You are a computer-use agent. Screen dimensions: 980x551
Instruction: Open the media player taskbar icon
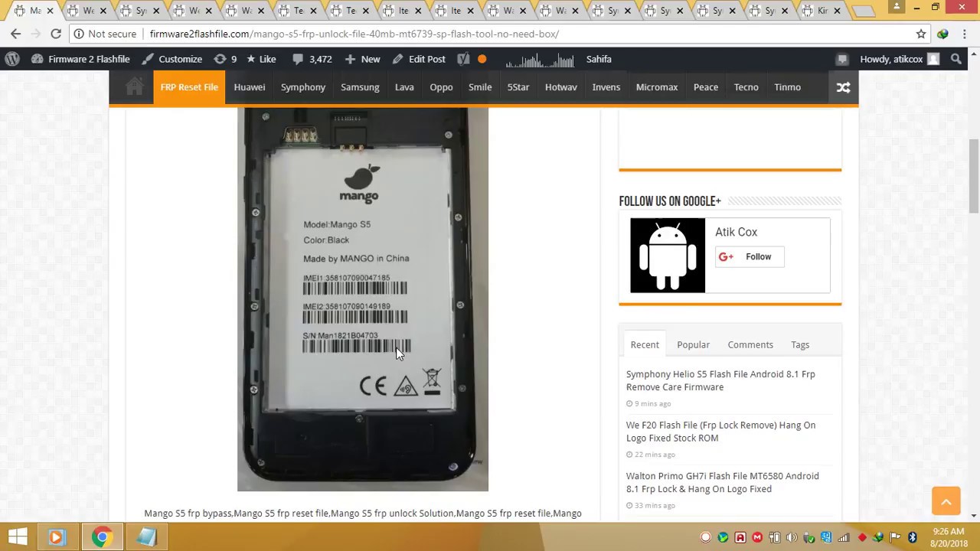56,537
